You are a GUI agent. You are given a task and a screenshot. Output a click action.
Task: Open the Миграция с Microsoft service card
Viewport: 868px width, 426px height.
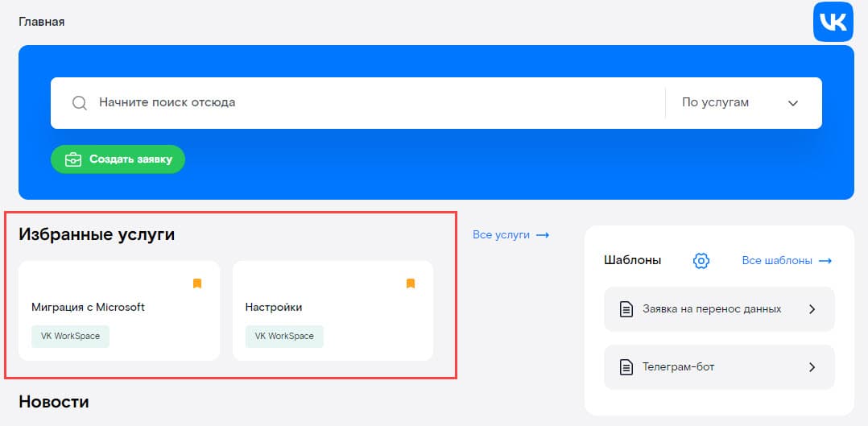tap(119, 311)
